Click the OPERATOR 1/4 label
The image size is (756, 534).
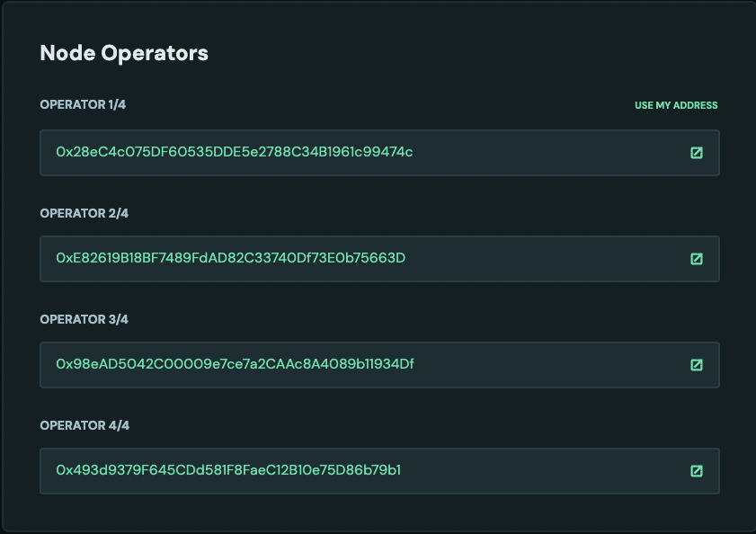[82, 104]
